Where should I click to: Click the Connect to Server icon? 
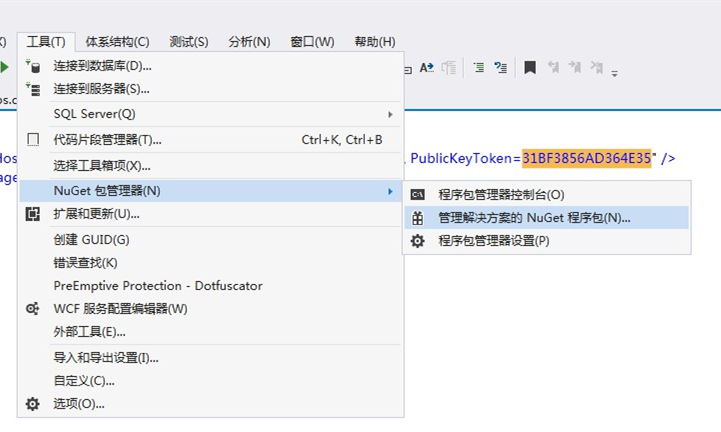[x=33, y=89]
